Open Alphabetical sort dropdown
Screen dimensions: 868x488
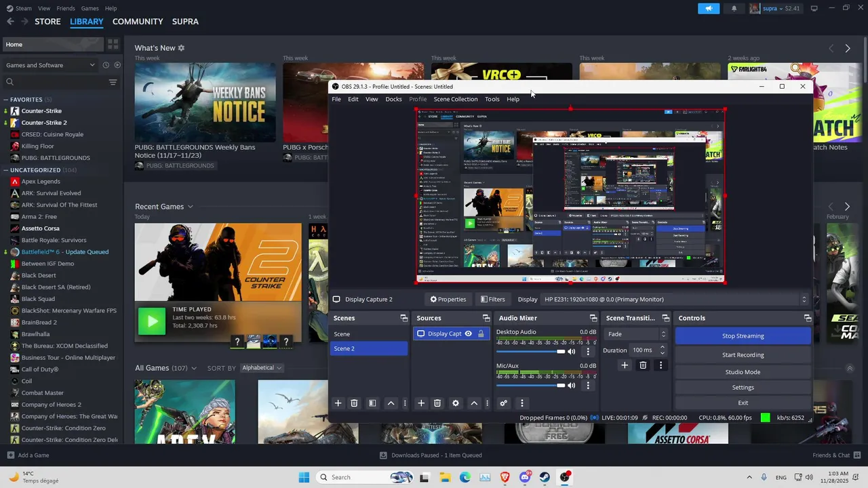click(262, 368)
